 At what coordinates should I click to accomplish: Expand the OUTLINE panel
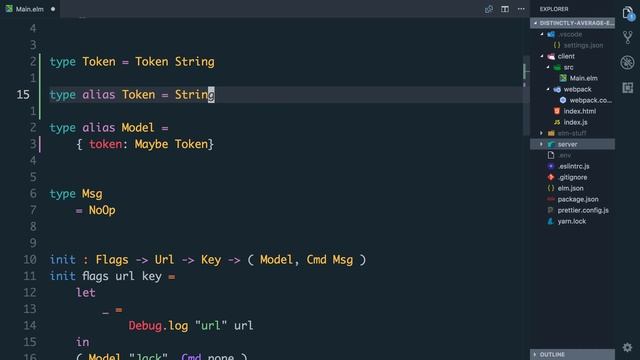pyautogui.click(x=572, y=354)
